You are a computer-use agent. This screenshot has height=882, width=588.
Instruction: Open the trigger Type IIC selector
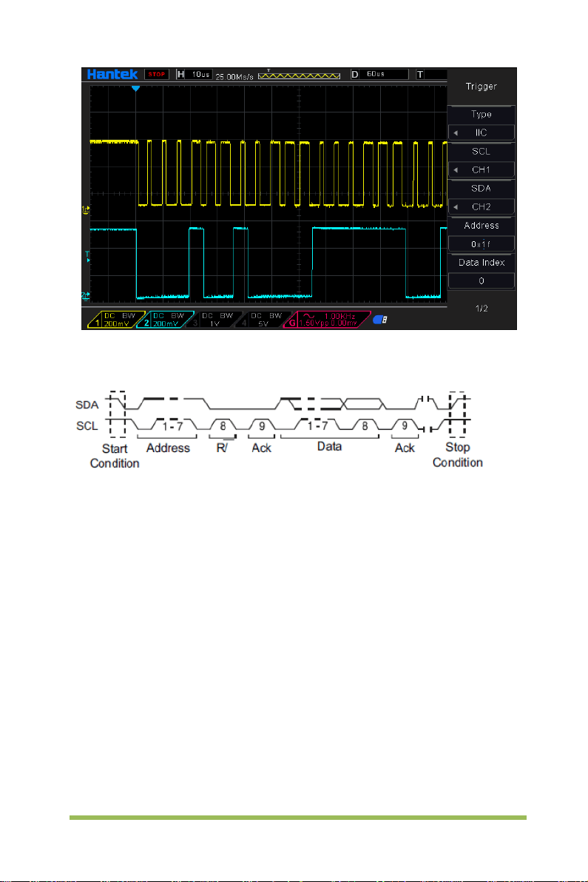click(481, 132)
